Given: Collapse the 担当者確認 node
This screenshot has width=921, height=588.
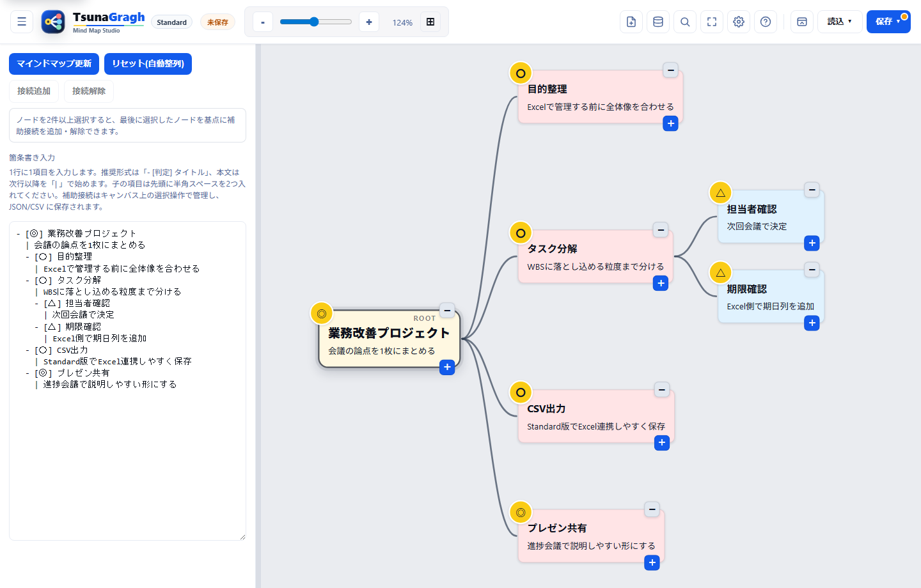Looking at the screenshot, I should [x=812, y=190].
